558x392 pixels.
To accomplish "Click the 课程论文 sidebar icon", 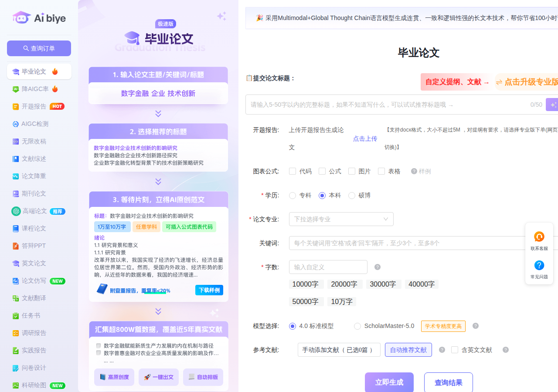I will click(x=16, y=228).
